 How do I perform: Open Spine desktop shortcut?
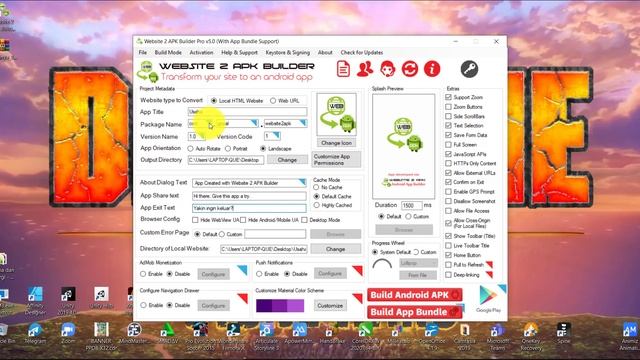pyautogui.click(x=564, y=334)
